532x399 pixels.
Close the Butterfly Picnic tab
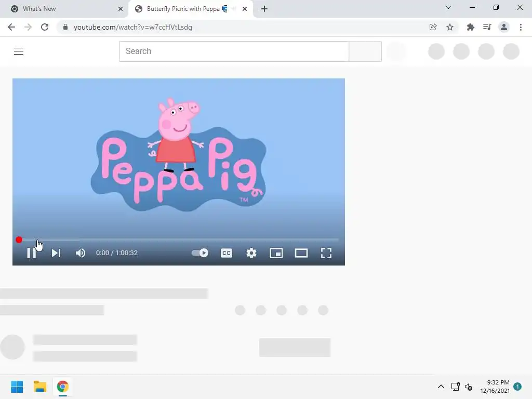(x=245, y=9)
